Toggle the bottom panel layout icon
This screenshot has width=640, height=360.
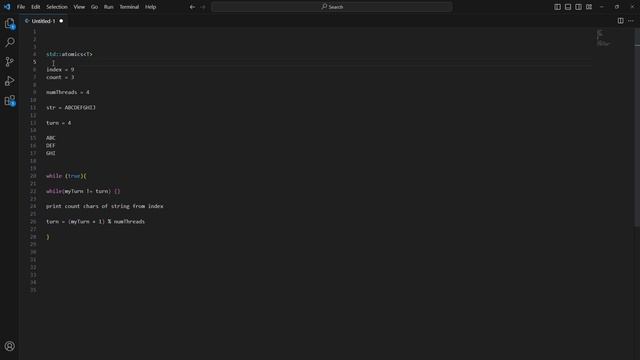point(568,7)
